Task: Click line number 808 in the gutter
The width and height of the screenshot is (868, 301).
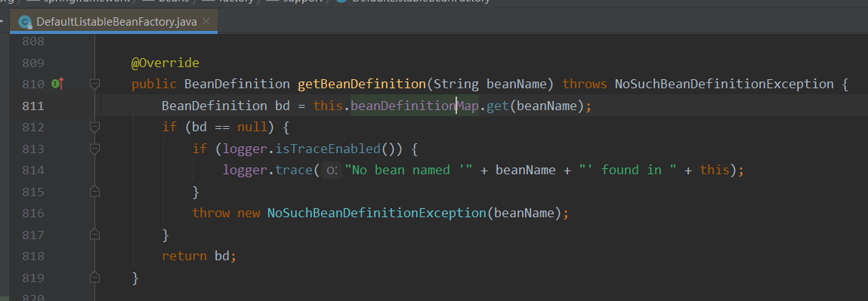Action: coord(34,41)
